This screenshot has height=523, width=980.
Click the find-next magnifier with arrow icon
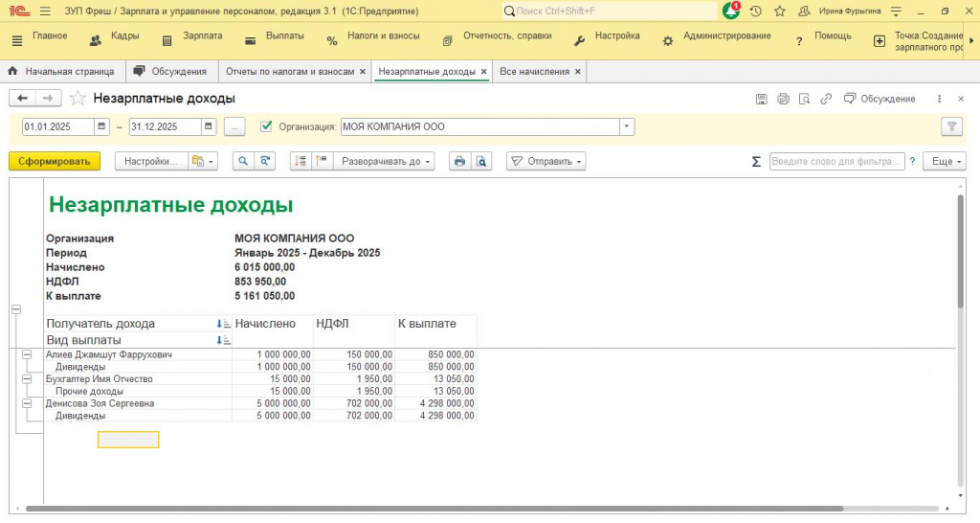click(265, 162)
